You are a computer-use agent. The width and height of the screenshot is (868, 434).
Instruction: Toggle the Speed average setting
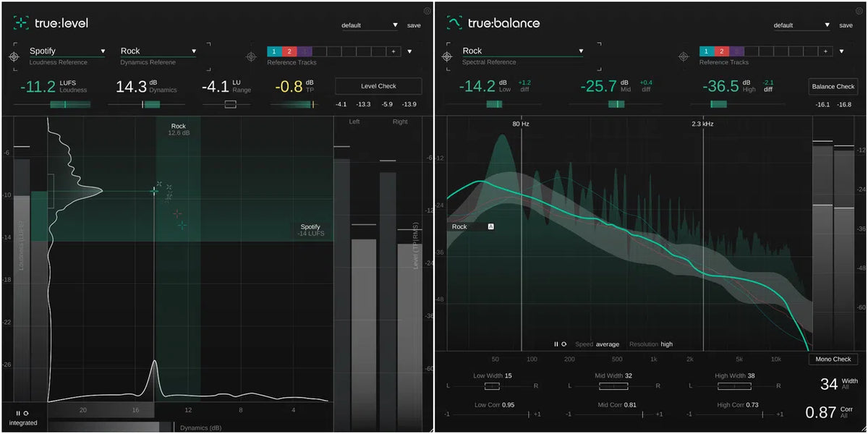608,344
